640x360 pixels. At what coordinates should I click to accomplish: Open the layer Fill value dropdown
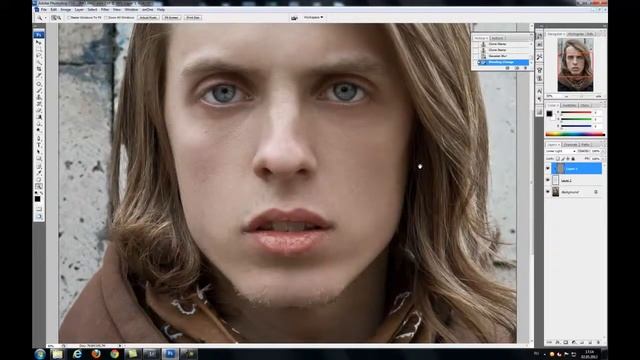603,159
